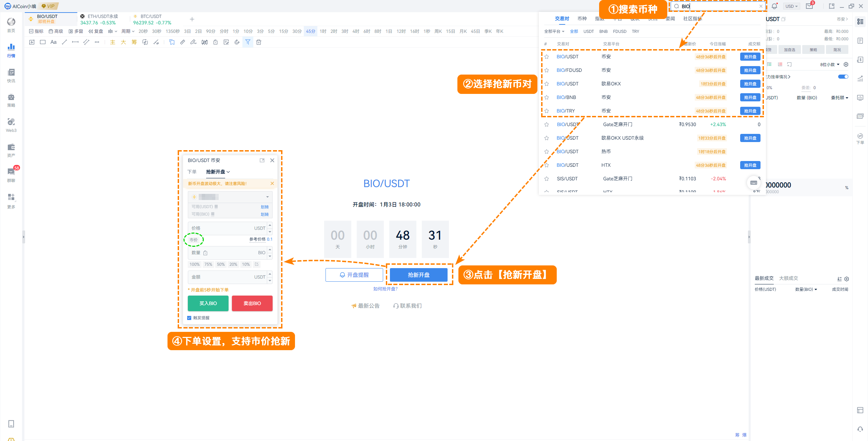Star the BIO/USDT 热币 row
The image size is (868, 441).
[x=547, y=152]
